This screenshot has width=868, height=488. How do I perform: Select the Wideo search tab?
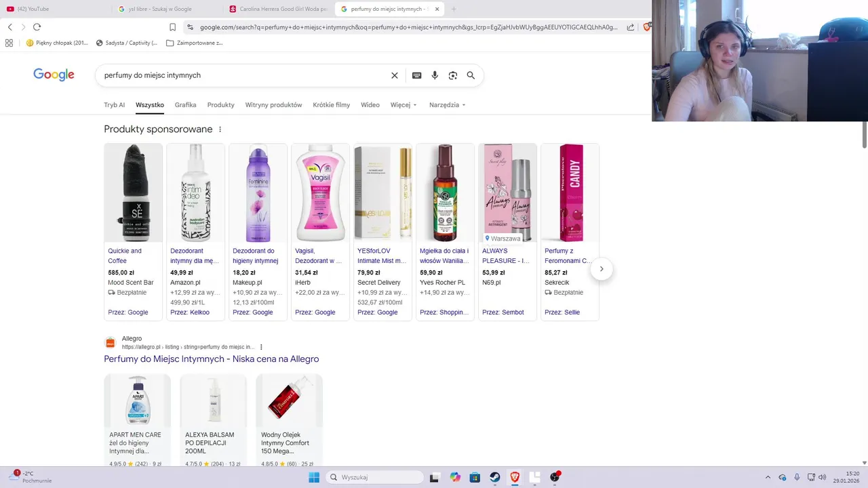click(370, 105)
